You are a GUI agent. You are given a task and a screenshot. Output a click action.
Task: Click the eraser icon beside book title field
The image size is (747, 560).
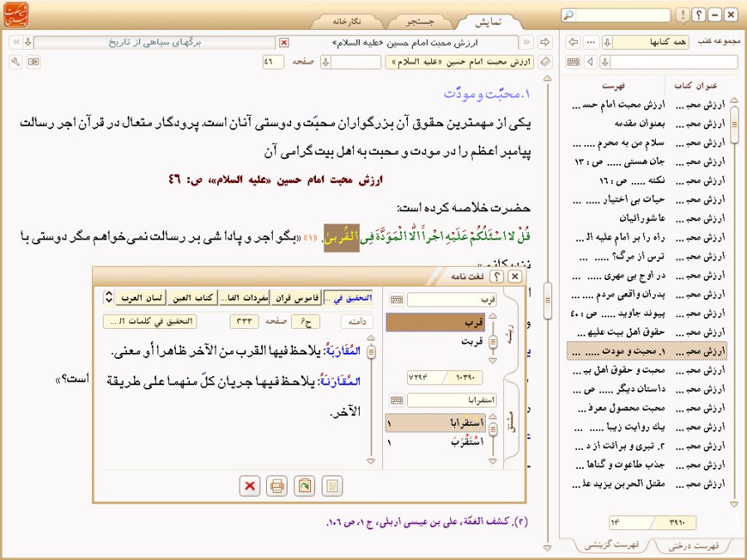(545, 62)
